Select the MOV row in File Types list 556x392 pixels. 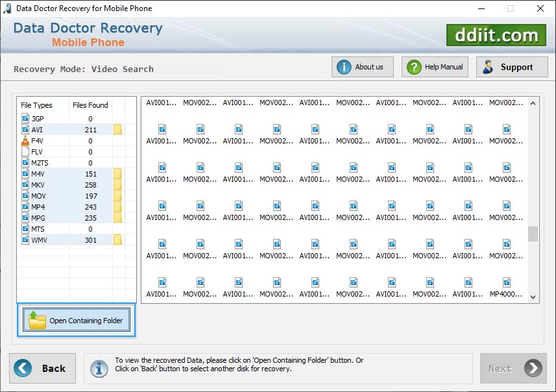(58, 196)
